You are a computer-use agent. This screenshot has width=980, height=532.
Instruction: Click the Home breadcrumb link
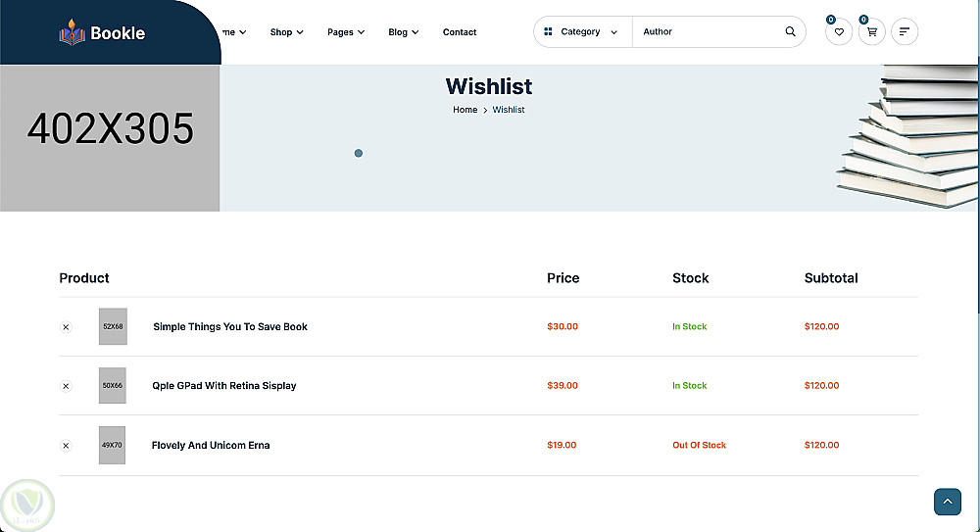click(x=465, y=110)
